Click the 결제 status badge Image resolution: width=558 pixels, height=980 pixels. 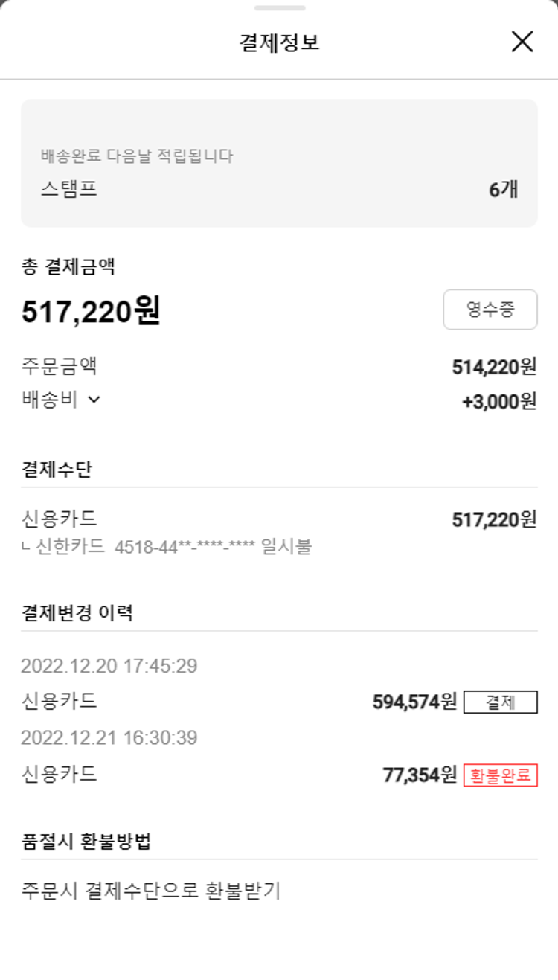tap(500, 702)
